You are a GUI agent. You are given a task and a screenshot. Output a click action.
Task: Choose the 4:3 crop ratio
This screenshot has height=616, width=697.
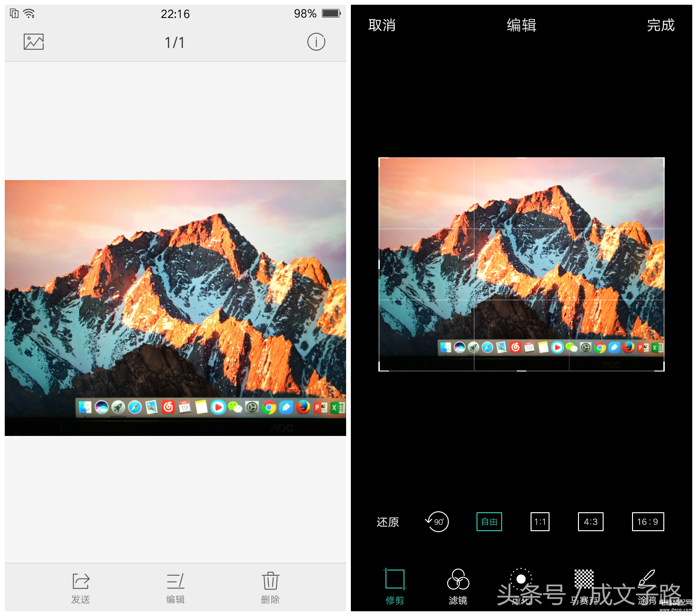[591, 522]
